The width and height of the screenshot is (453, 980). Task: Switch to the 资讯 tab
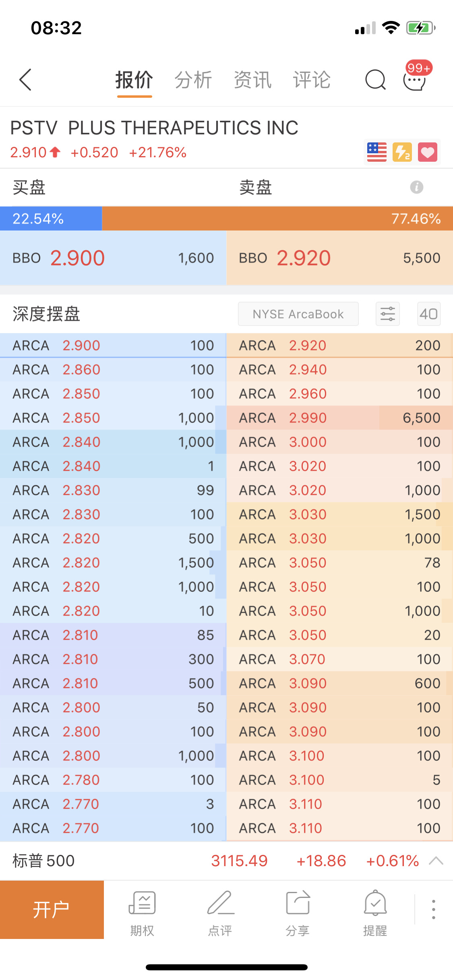(x=252, y=80)
